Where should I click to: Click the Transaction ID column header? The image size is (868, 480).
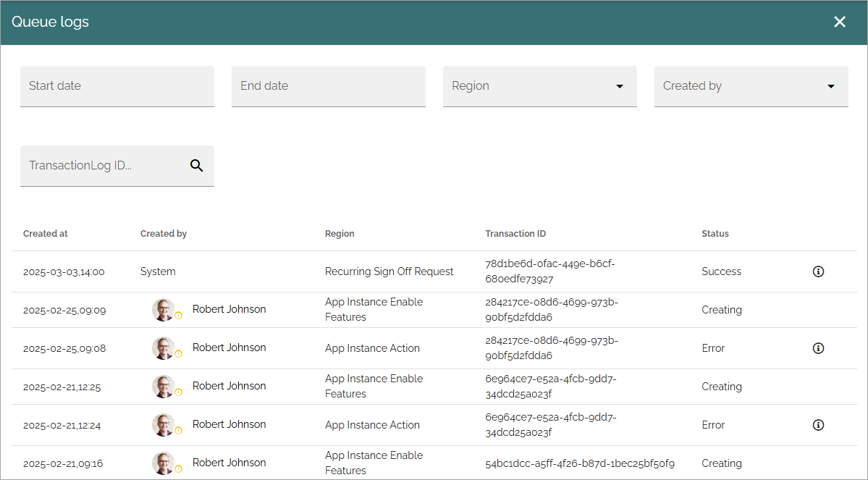click(x=515, y=234)
